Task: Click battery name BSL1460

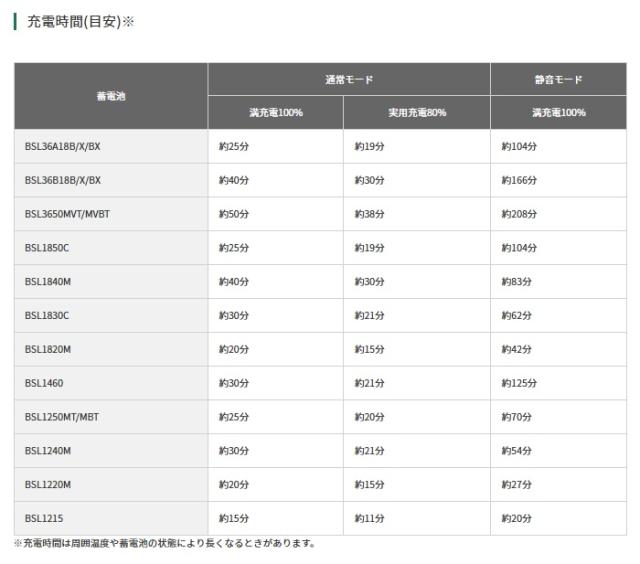Action: pos(44,384)
